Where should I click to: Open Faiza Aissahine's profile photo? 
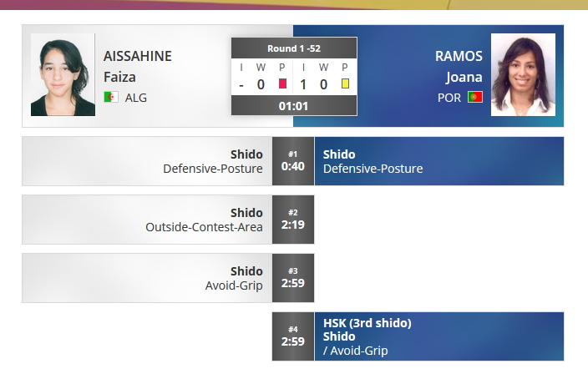point(63,75)
